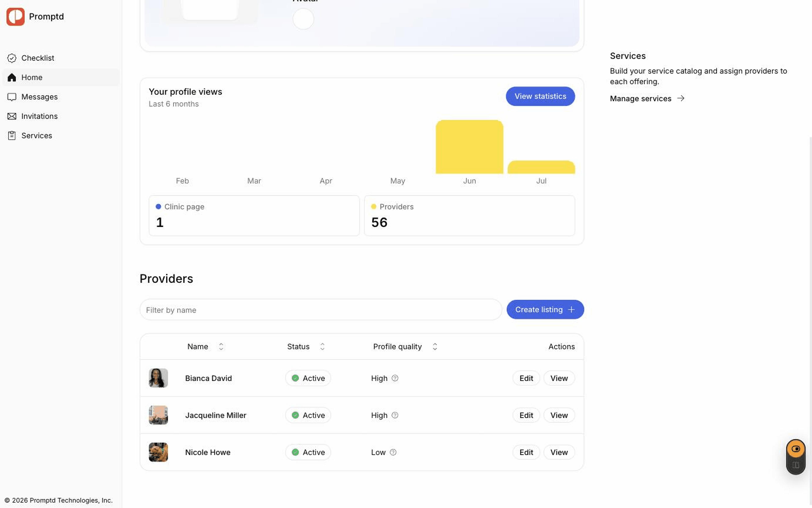Click the Providers section heading
Screen dimensions: 812x508
coord(166,279)
